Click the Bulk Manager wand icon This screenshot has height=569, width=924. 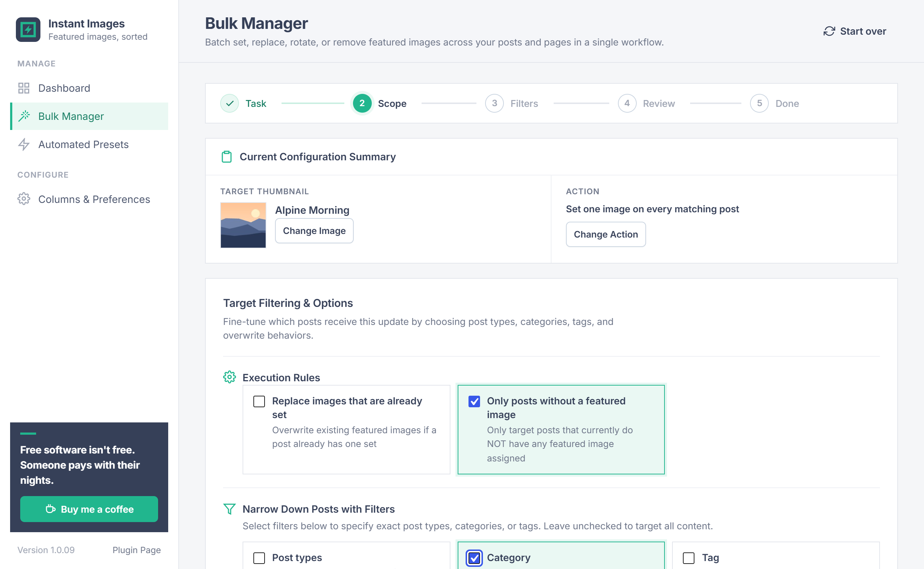[24, 116]
